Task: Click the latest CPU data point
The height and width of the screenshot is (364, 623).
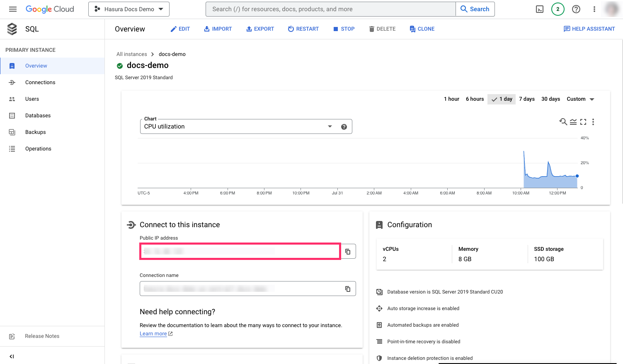Action: click(x=577, y=176)
